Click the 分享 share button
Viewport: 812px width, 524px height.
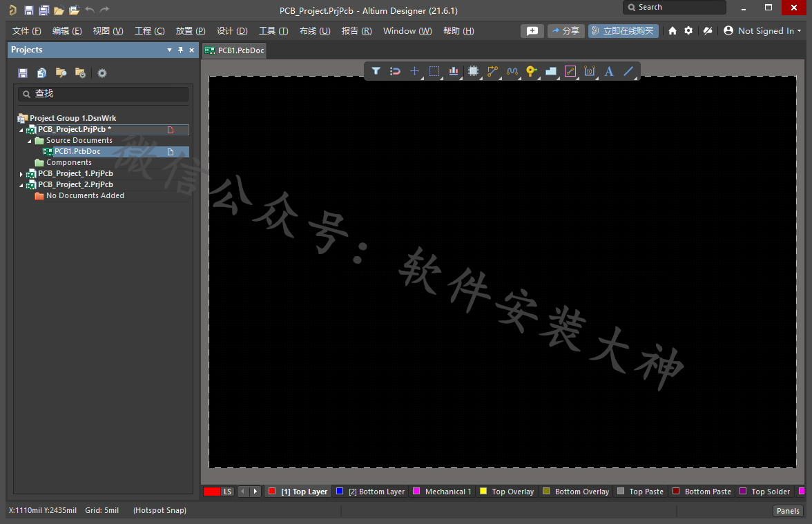point(566,31)
